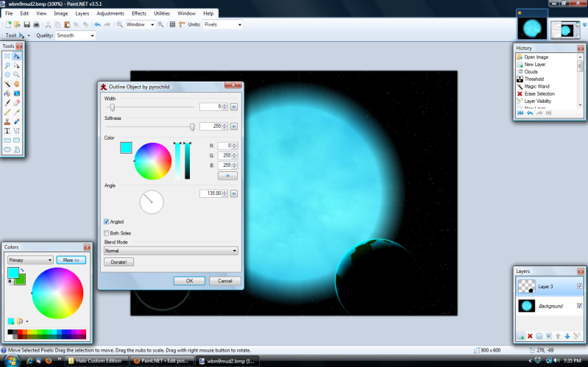Select the Clone Stamp tool
The width and height of the screenshot is (588, 367).
7,121
